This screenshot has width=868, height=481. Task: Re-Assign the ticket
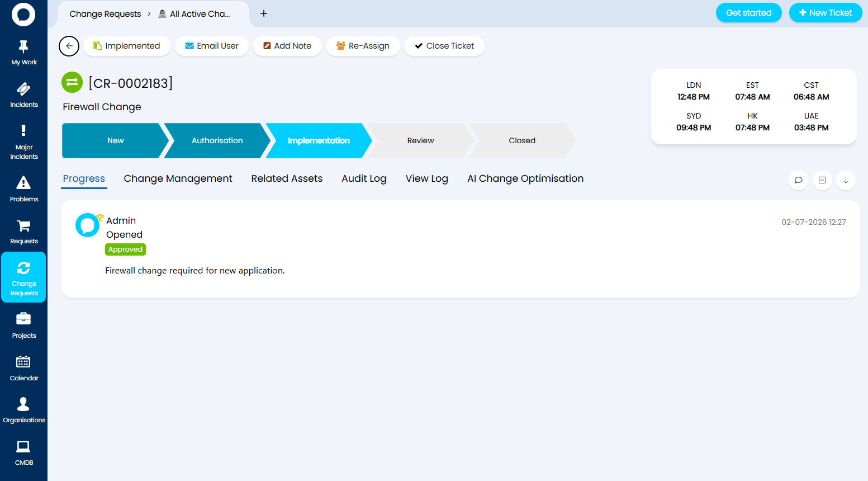tap(363, 46)
